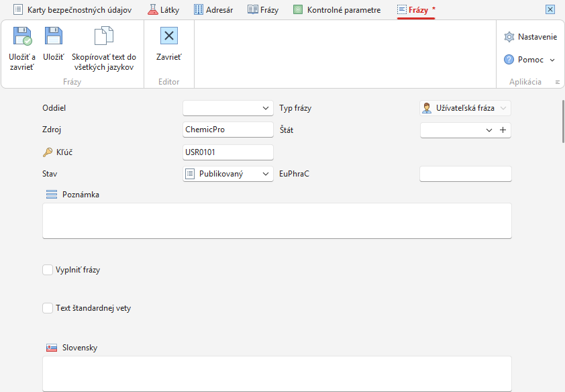The width and height of the screenshot is (565, 392).
Task: Expand the Štát dropdown arrow
Action: point(489,130)
